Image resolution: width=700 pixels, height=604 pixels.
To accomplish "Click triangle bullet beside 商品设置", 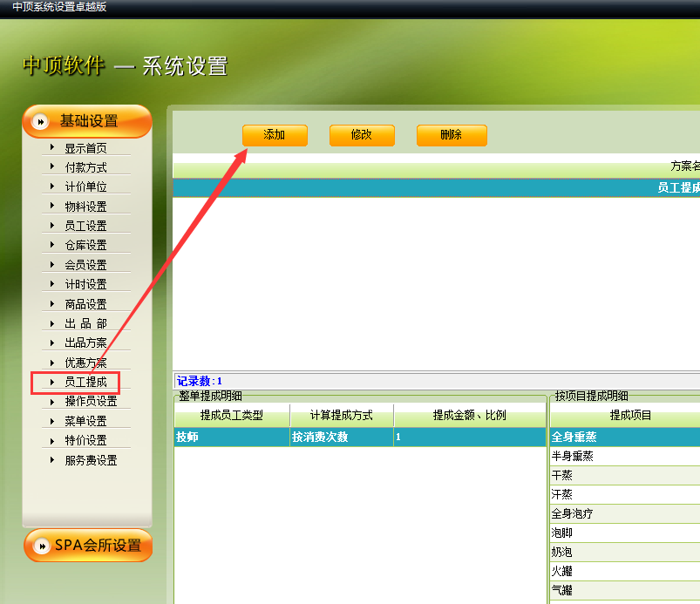I will coord(52,303).
